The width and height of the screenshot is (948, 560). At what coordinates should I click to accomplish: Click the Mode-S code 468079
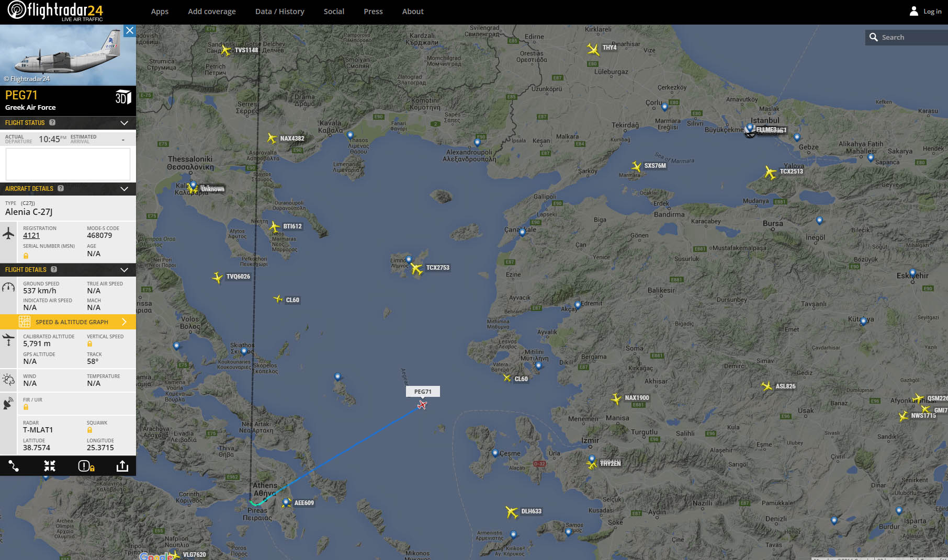coord(99,235)
